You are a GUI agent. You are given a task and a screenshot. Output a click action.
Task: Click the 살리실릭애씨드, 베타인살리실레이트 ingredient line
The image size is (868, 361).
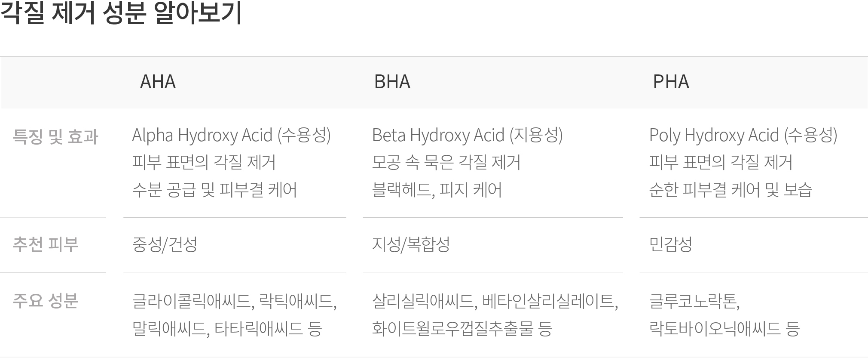click(x=495, y=301)
